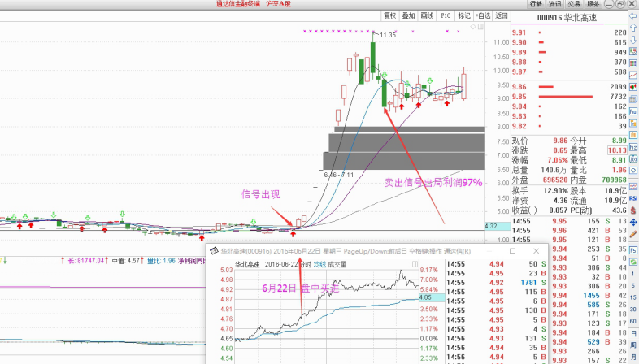Open the 服务 (Service) menu
Screen dimensions: 639x364
point(593,4)
